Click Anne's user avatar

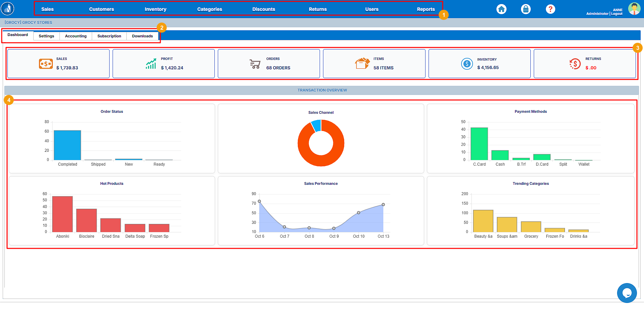coord(634,9)
